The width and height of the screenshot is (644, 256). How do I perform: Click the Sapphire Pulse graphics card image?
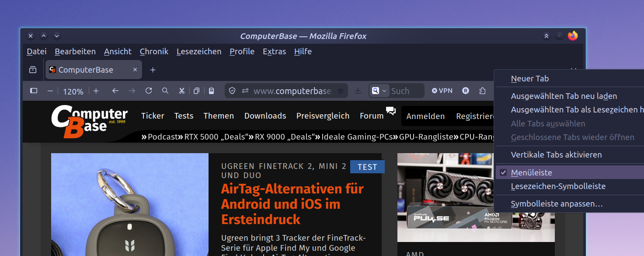(476, 197)
